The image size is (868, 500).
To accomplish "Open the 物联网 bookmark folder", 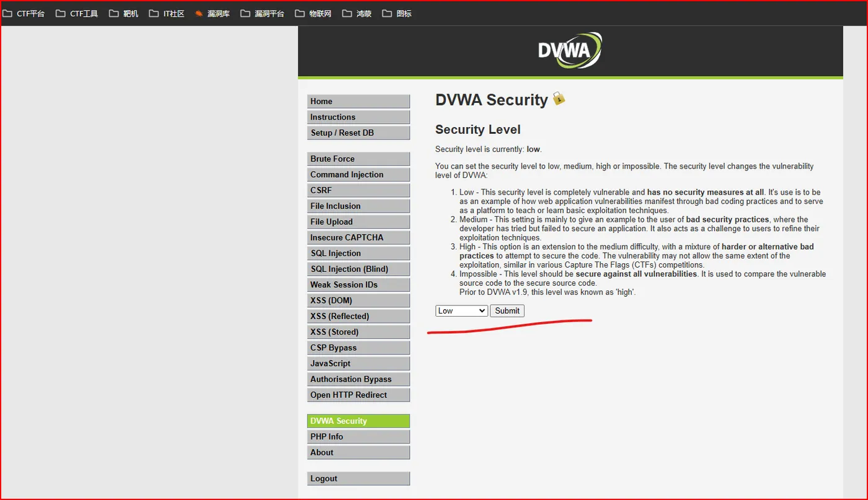I will (313, 14).
